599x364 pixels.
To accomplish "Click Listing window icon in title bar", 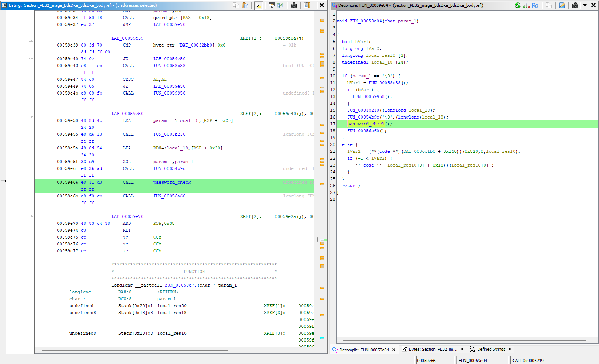I will point(4,5).
